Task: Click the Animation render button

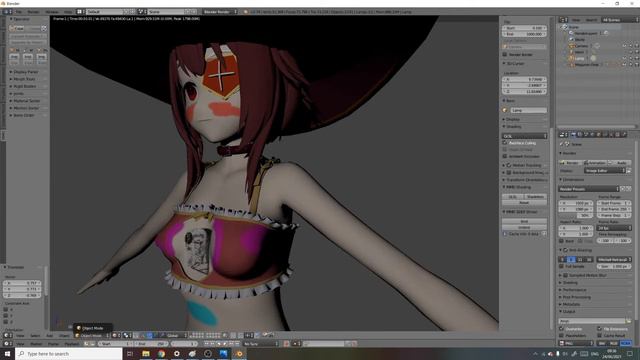Action: coord(595,163)
